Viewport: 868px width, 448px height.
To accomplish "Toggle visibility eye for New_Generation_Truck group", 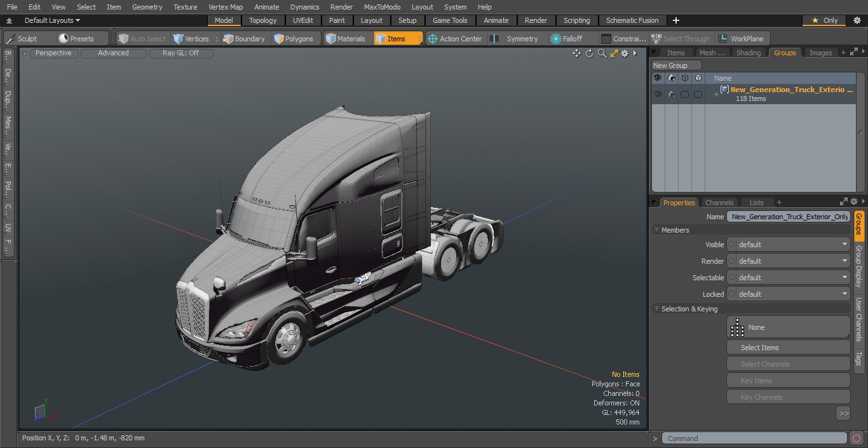I will [657, 94].
